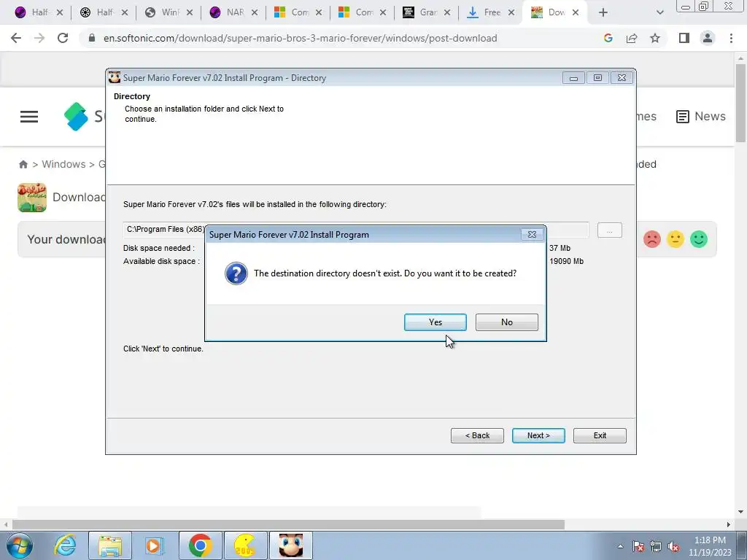Click the Mario Forever app thumbnail

pos(32,197)
